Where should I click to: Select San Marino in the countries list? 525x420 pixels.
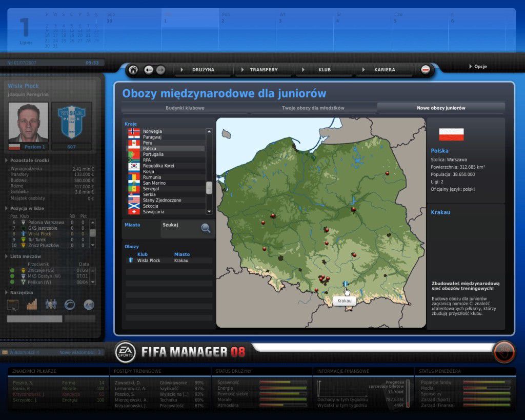pos(166,183)
